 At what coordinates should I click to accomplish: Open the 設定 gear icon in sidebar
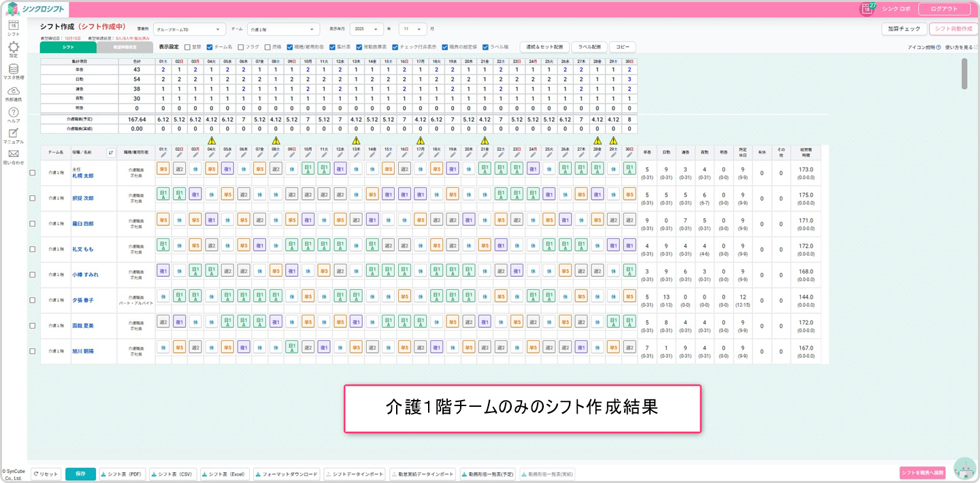(x=13, y=48)
